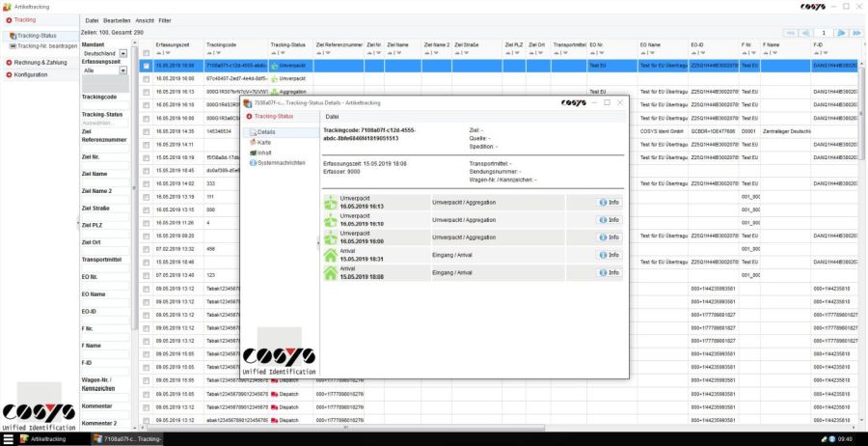Tick checkbox for row 16.05.2019 16:13
This screenshot has width=868, height=446.
(x=147, y=92)
